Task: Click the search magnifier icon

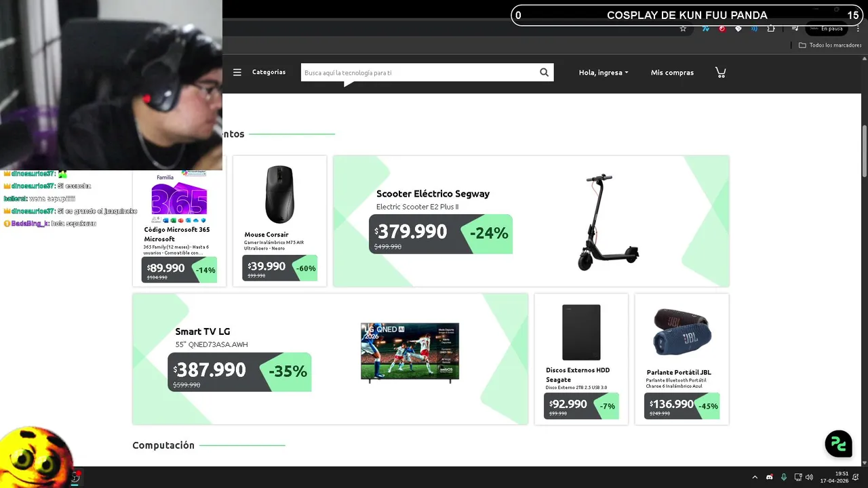Action: [x=544, y=73]
